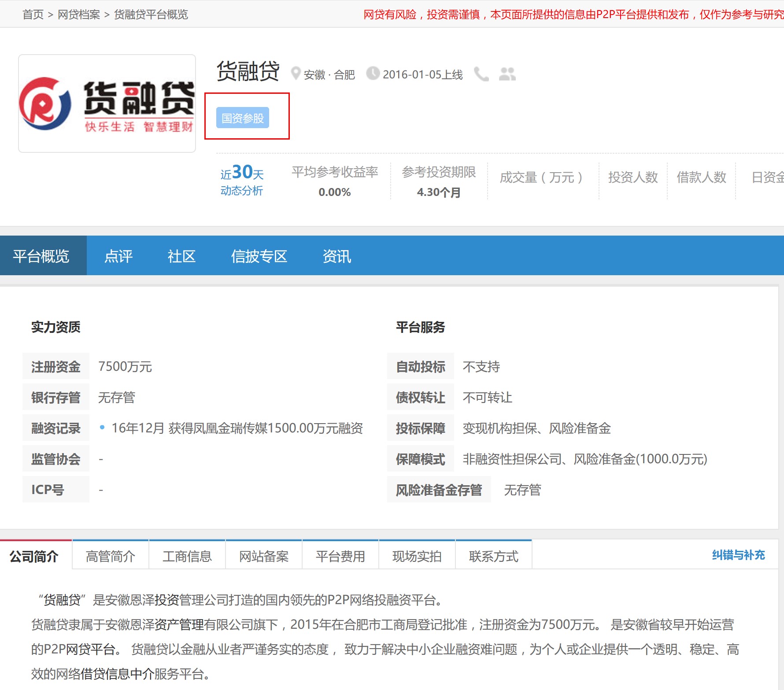Click the clock icon before 2016-01-05上线
This screenshot has height=690, width=784.
(373, 74)
